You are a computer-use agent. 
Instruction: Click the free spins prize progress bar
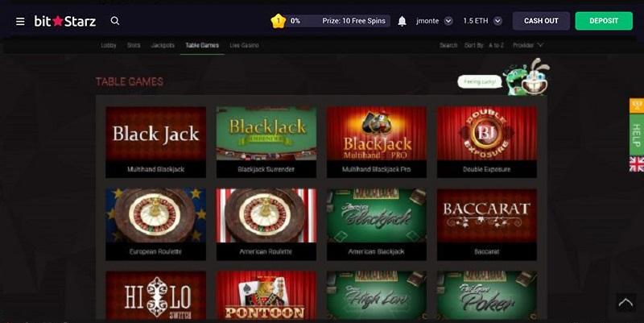click(338, 21)
